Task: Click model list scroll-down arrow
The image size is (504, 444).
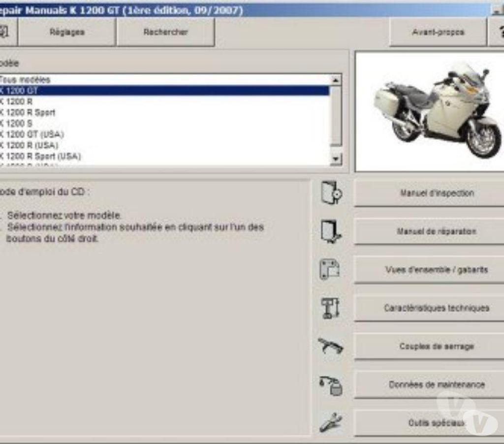Action: point(336,159)
